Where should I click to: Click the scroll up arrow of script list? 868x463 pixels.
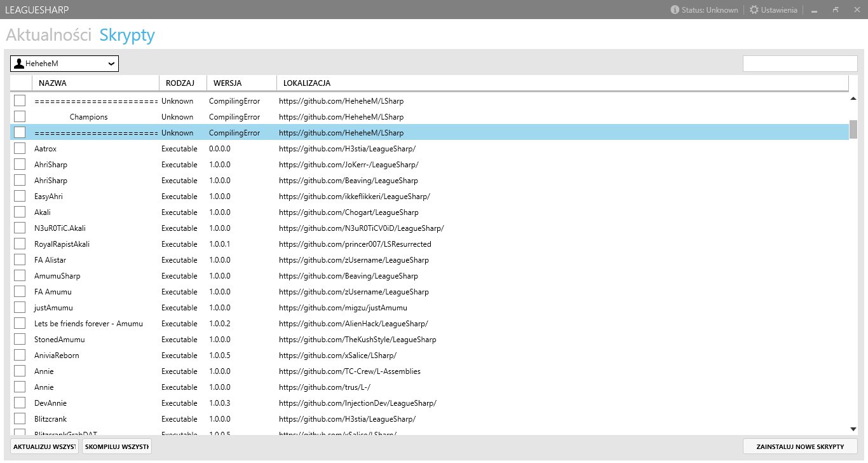click(x=853, y=99)
